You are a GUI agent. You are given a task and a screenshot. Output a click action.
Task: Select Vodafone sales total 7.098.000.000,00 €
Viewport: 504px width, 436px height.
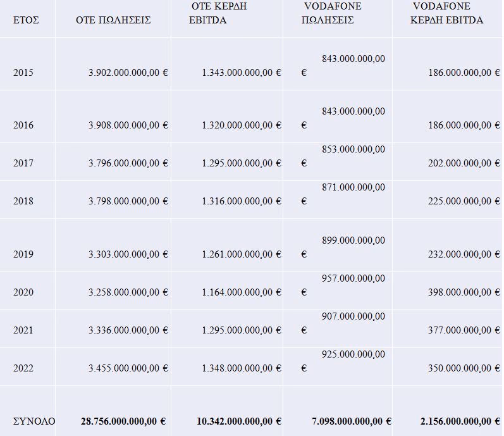tap(352, 421)
